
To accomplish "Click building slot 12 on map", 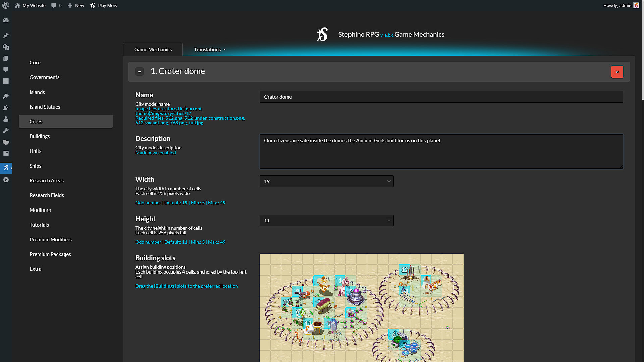I will [x=405, y=270].
